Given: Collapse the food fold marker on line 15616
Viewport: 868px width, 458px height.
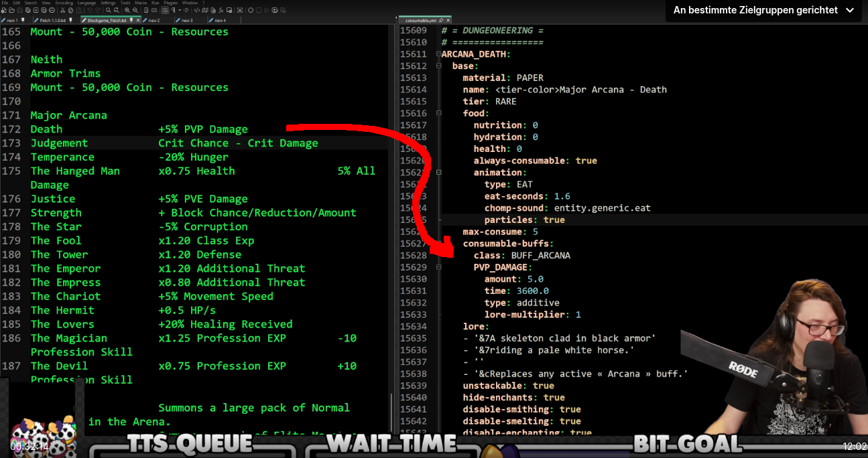Looking at the screenshot, I should point(438,113).
